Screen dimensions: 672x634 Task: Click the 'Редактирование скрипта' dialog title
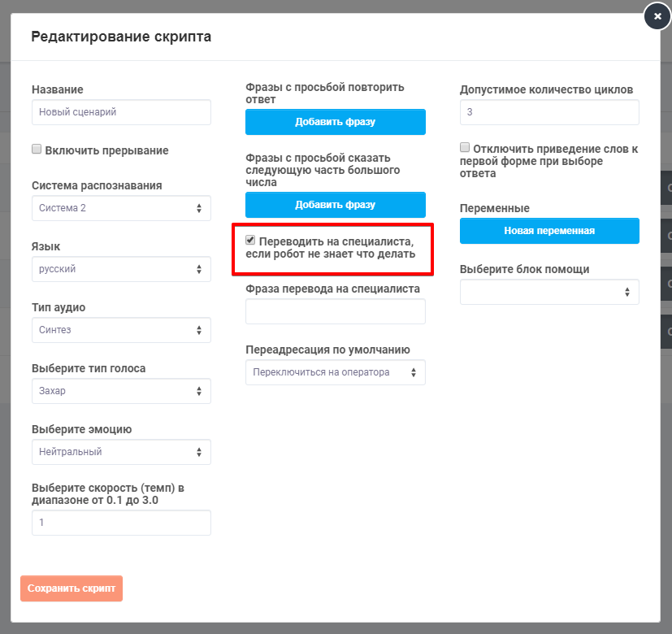pos(121,37)
